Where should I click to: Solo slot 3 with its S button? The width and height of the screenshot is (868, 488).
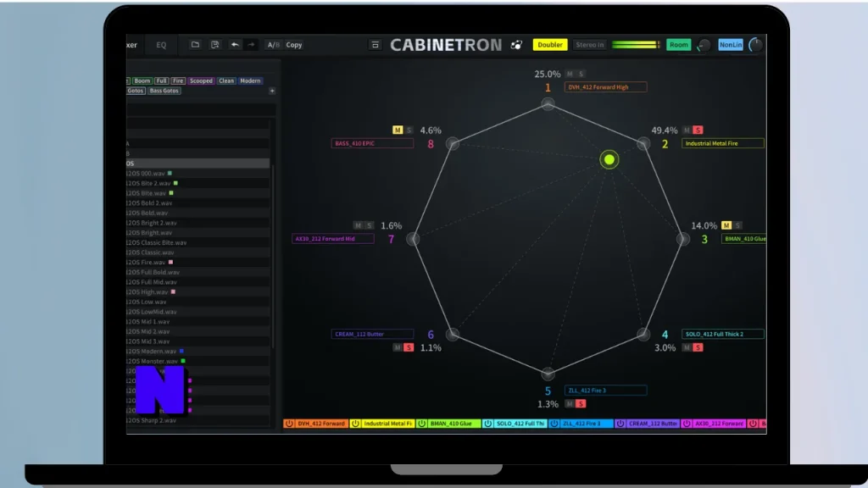(x=737, y=225)
